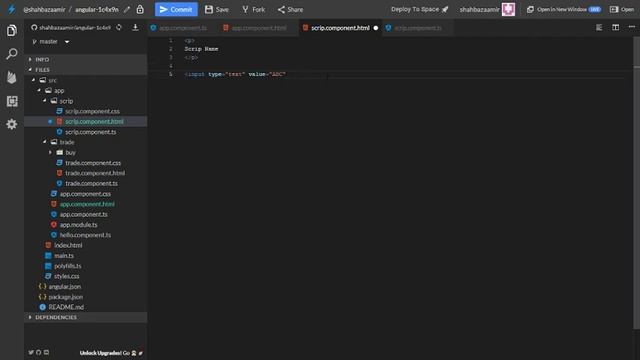640x360 pixels.
Task: Open the Ports sidebar icon
Action: click(12, 101)
